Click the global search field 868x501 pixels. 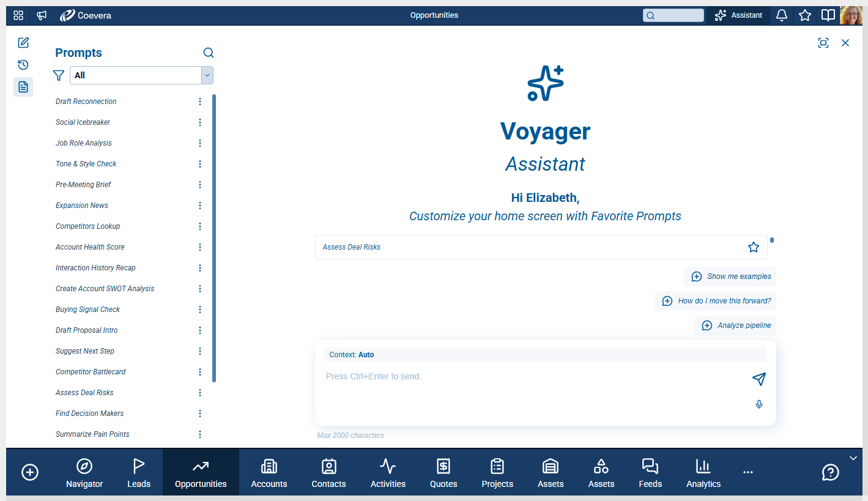click(673, 15)
